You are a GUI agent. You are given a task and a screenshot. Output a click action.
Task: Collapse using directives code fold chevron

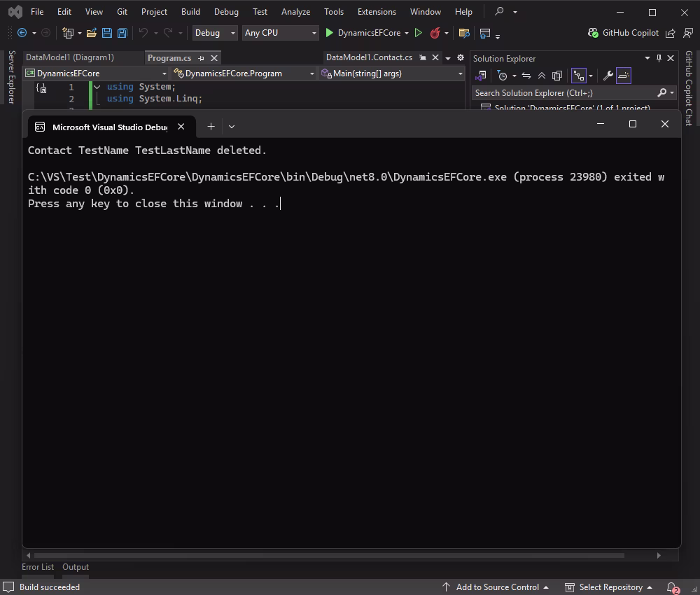click(x=97, y=87)
